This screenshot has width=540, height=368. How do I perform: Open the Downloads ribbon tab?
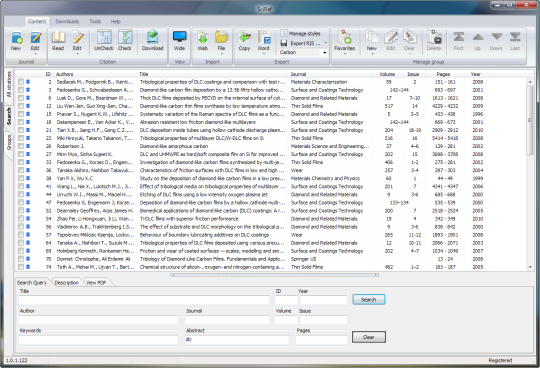(x=67, y=21)
